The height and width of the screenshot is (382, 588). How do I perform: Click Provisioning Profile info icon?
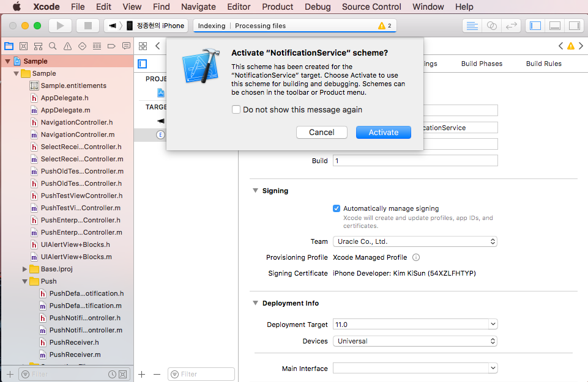point(416,257)
